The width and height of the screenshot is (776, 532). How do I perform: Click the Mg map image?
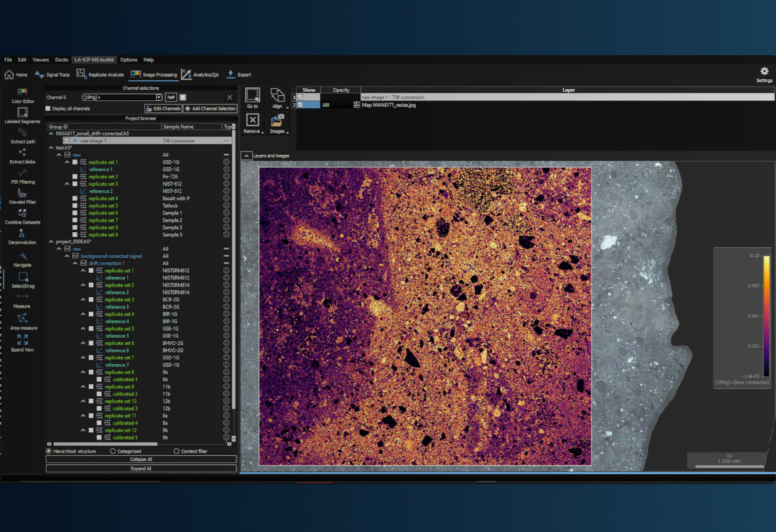425,316
